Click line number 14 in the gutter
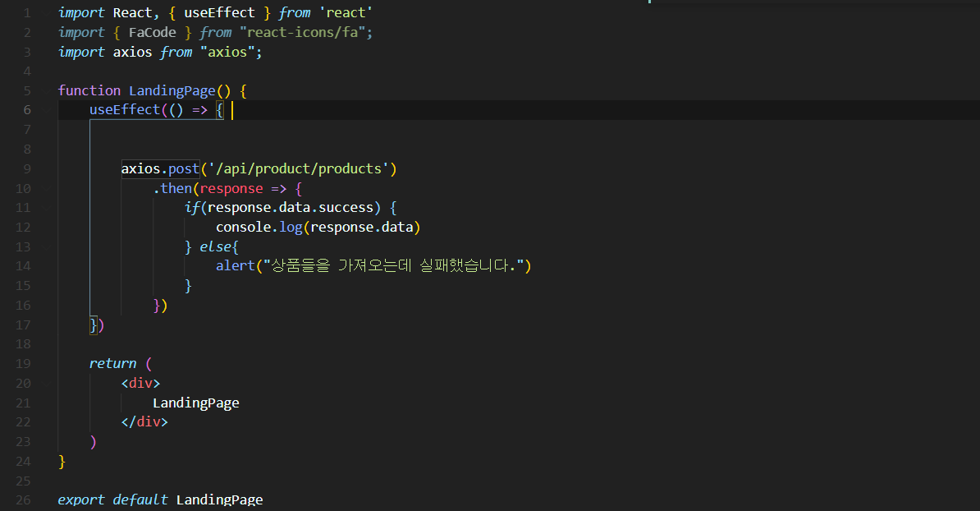The height and width of the screenshot is (511, 980). click(23, 266)
